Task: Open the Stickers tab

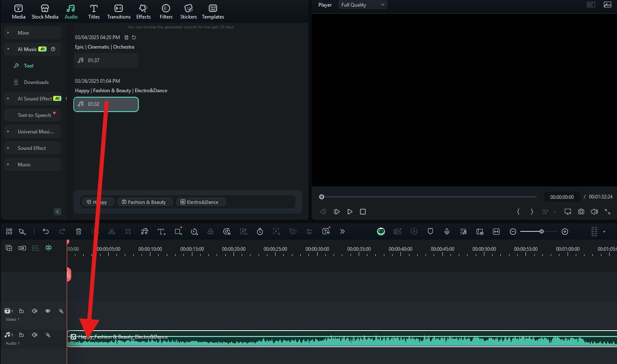Action: point(189,12)
